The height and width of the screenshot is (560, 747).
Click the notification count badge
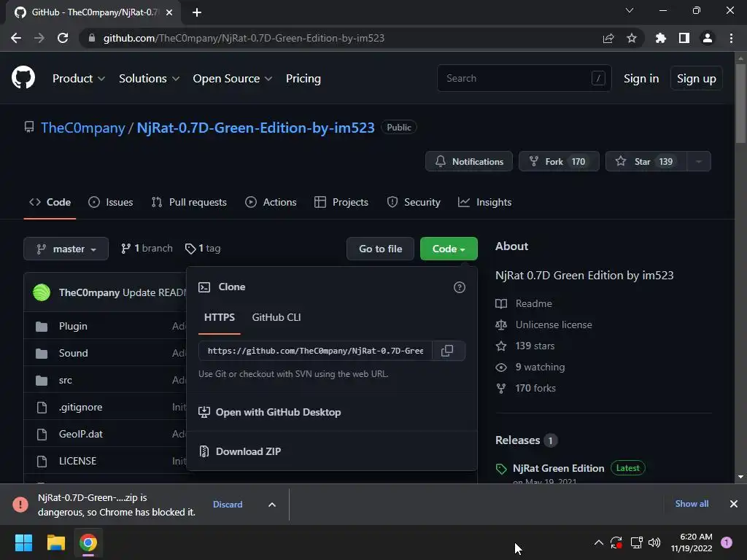[x=727, y=542]
